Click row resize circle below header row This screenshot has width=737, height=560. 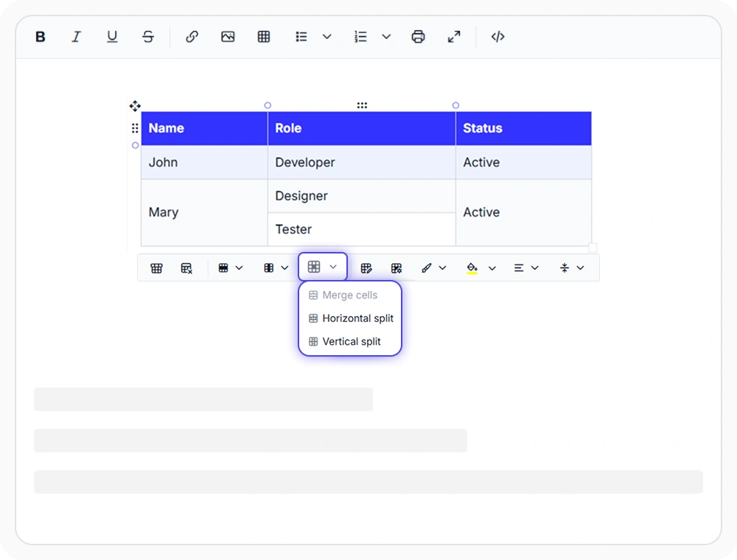pos(136,145)
